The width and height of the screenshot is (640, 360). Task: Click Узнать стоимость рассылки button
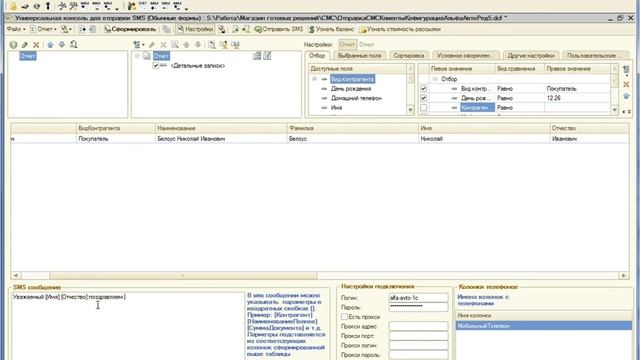400,29
